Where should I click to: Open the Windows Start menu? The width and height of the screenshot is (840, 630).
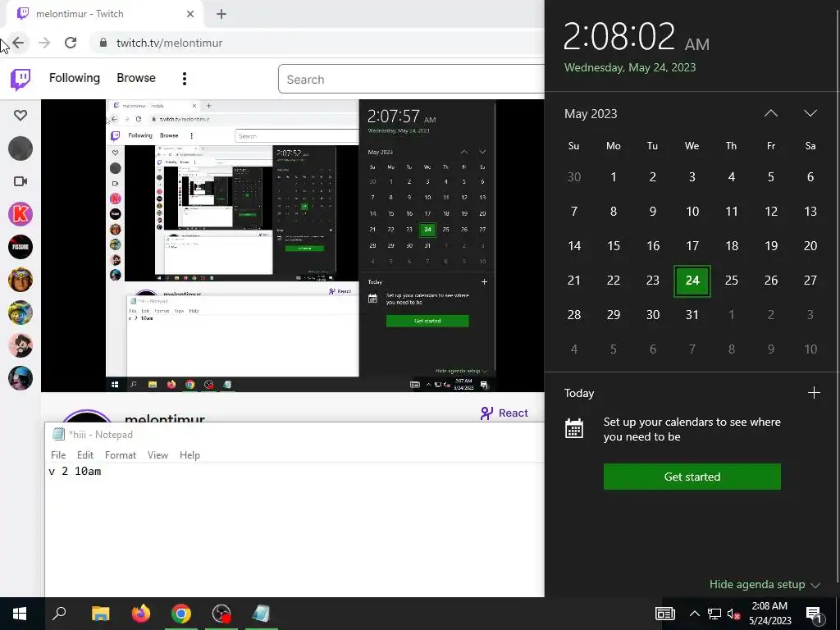point(20,614)
